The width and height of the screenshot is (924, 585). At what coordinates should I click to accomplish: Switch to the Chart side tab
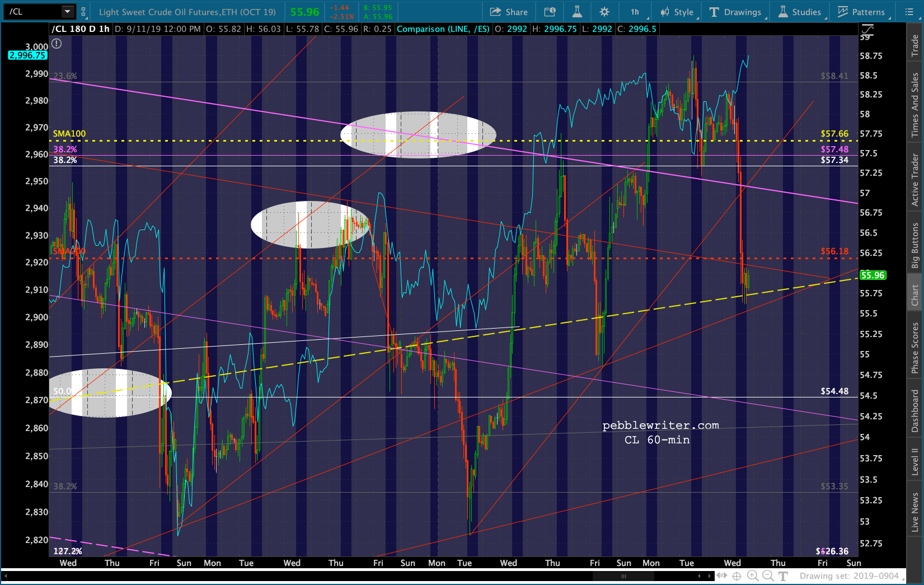click(x=915, y=295)
